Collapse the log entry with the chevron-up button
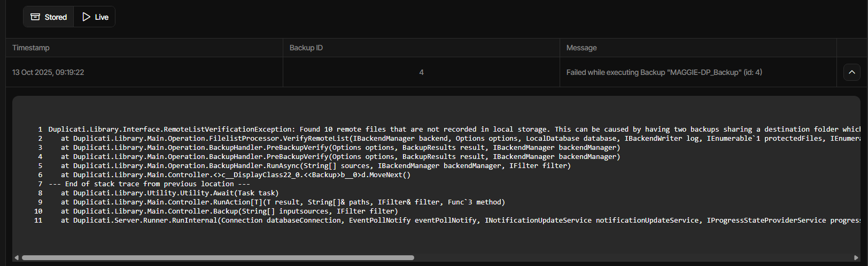 click(x=851, y=72)
